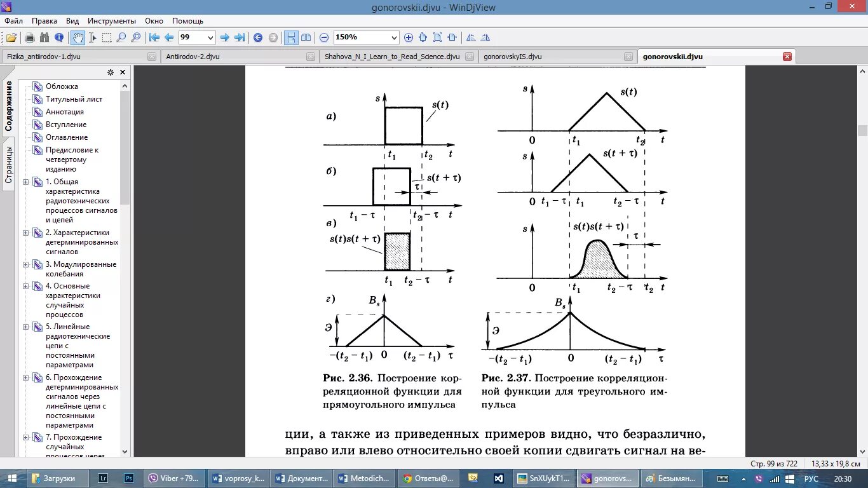Open the Обложка contents entry

[62, 86]
